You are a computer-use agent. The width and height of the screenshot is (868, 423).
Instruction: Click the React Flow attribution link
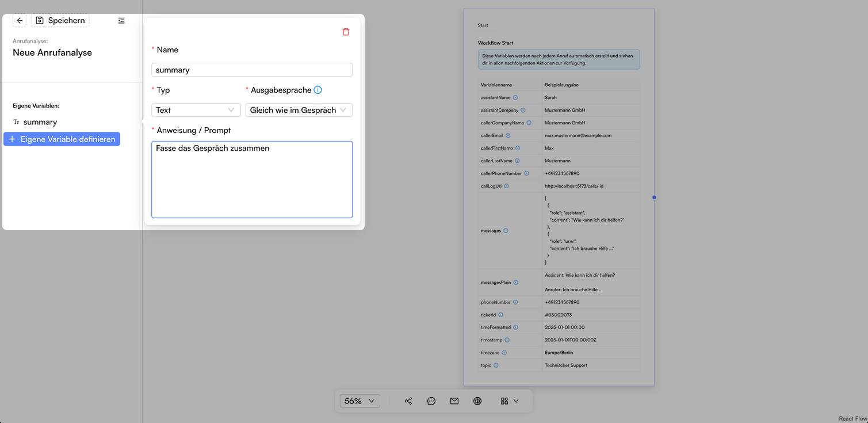(x=852, y=419)
